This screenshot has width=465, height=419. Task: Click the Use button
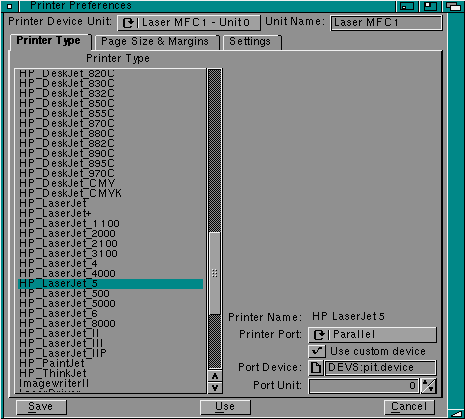click(225, 407)
